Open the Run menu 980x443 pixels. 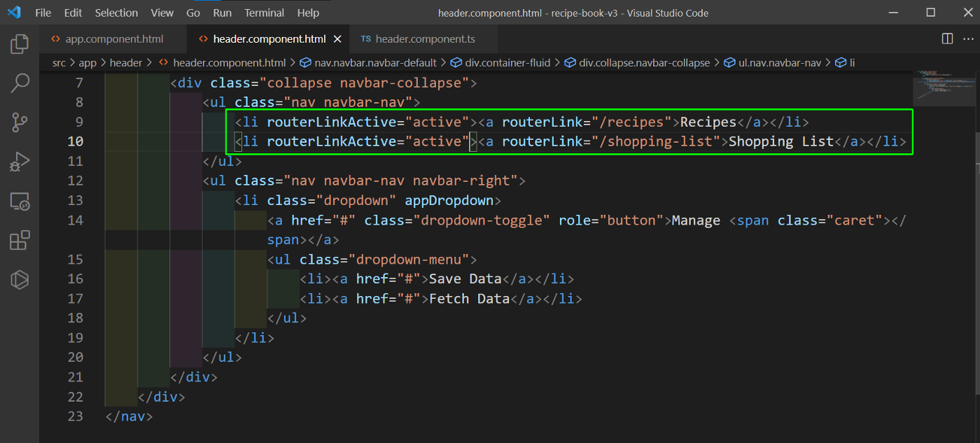[223, 13]
